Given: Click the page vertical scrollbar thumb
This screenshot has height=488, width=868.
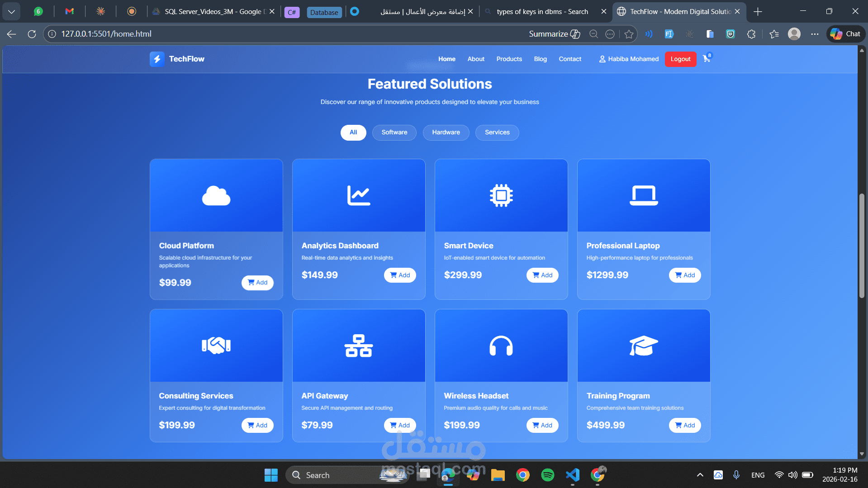Looking at the screenshot, I should coord(862,246).
